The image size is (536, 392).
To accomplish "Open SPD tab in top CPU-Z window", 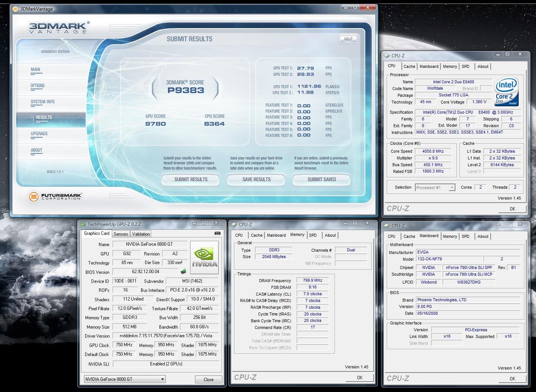I will (465, 66).
